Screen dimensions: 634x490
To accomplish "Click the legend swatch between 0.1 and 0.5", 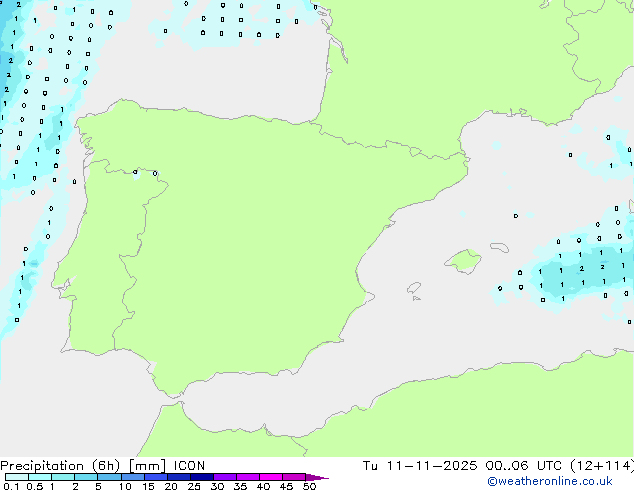I will tap(17, 477).
